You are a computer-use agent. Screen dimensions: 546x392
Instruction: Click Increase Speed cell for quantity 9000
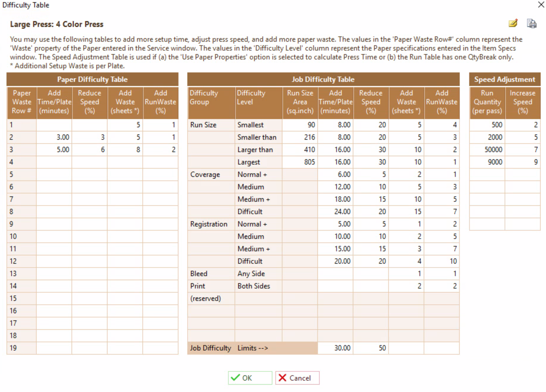(x=522, y=162)
